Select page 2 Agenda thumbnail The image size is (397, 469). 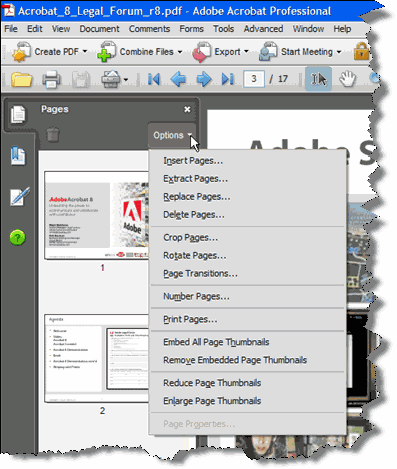[97, 358]
